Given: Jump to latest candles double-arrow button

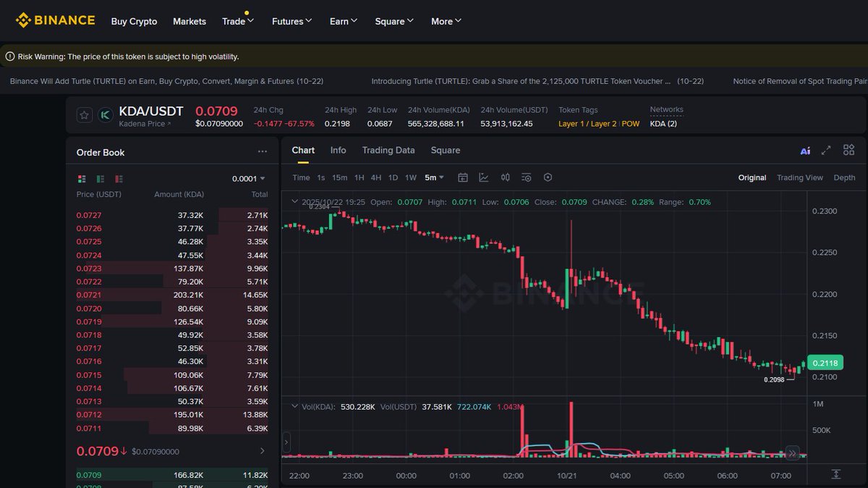Looking at the screenshot, I should (793, 453).
